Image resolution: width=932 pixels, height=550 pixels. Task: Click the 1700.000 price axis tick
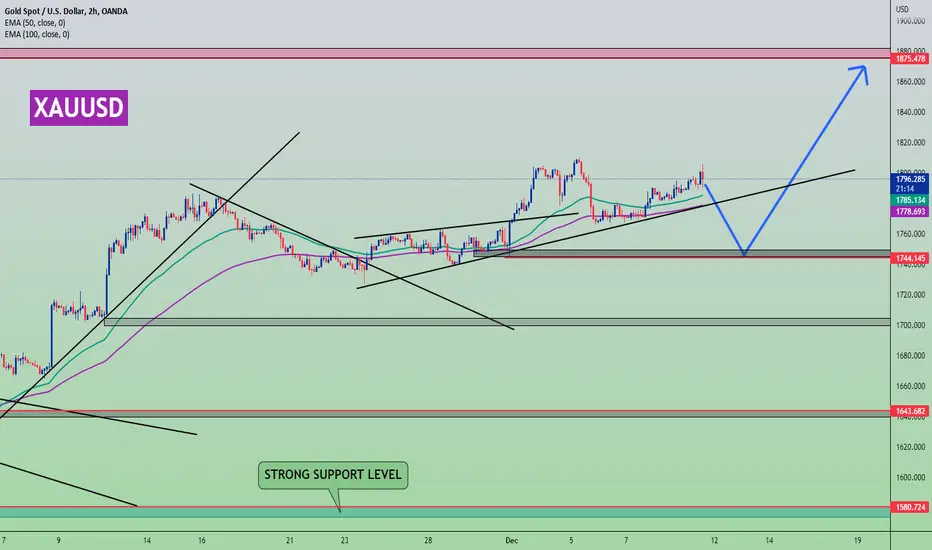coord(911,325)
